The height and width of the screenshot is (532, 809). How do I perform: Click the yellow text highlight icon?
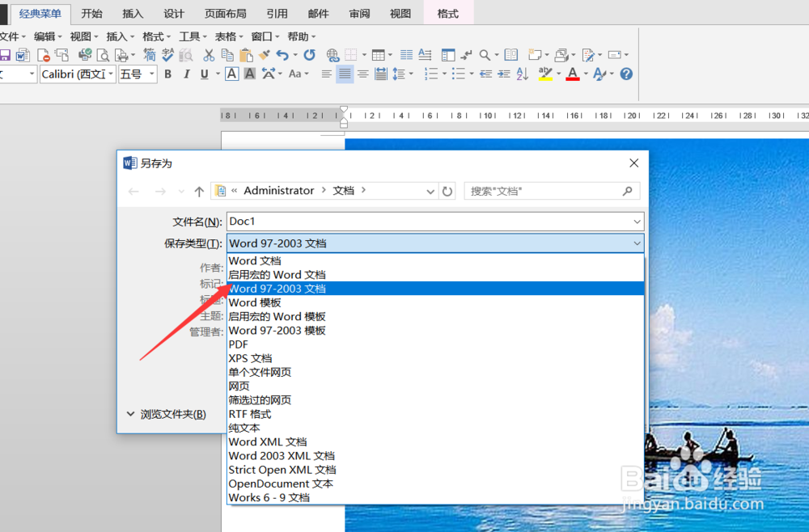pos(546,74)
